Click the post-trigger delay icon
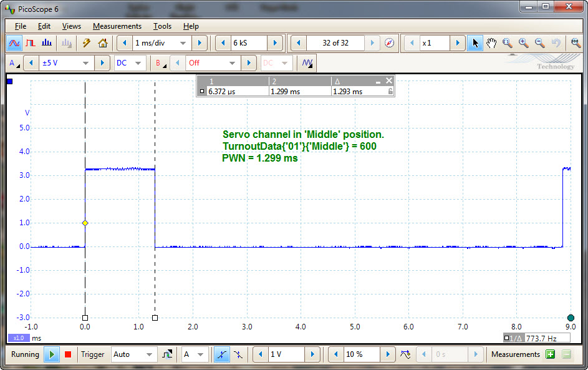 [x=405, y=354]
